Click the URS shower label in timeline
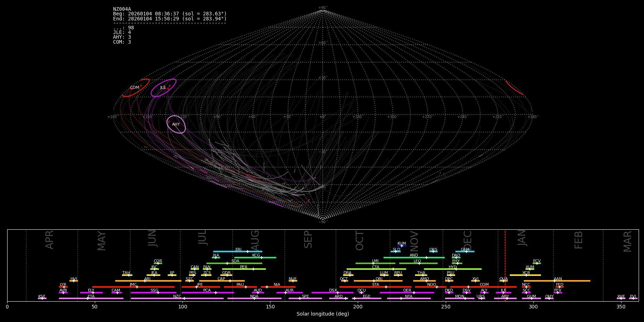This screenshot has width=644, height=322. (x=480, y=297)
